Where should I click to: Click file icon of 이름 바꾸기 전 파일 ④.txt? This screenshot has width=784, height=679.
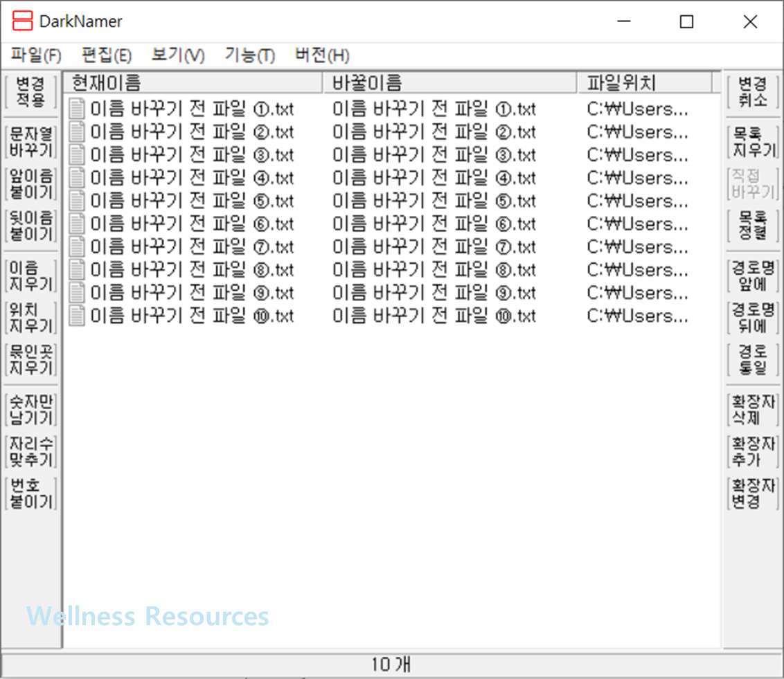tap(76, 177)
